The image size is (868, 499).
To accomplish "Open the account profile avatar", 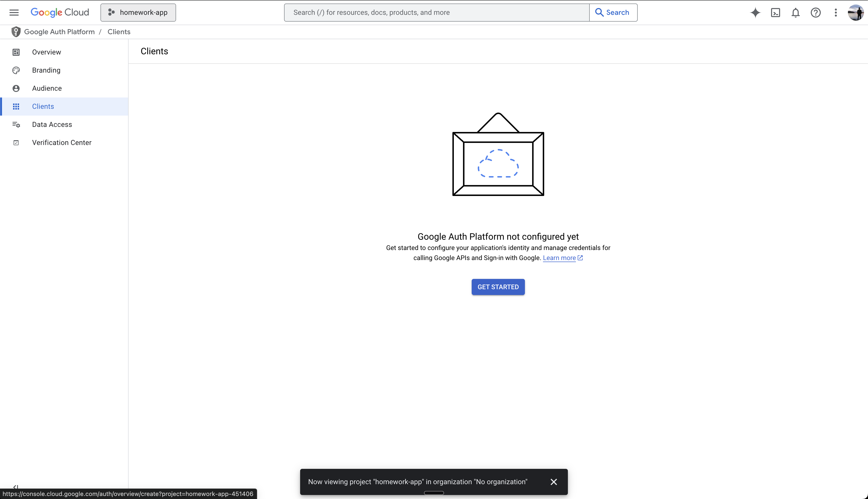I will click(855, 13).
